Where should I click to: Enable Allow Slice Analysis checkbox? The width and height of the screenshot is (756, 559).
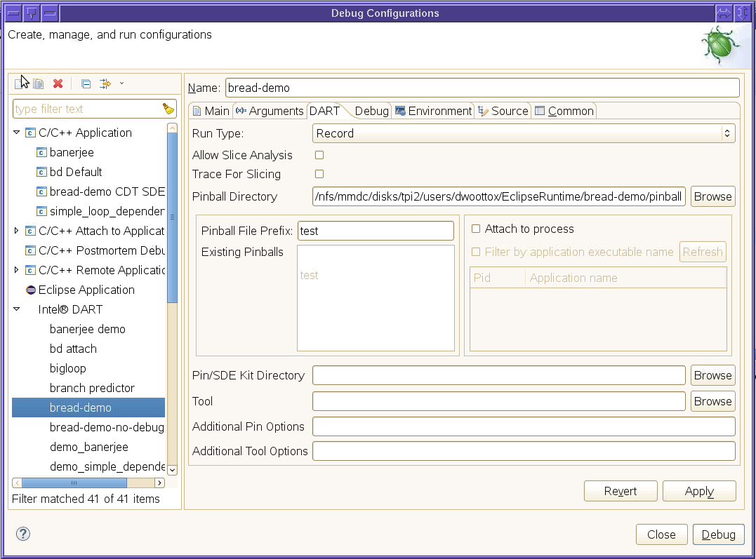[319, 155]
